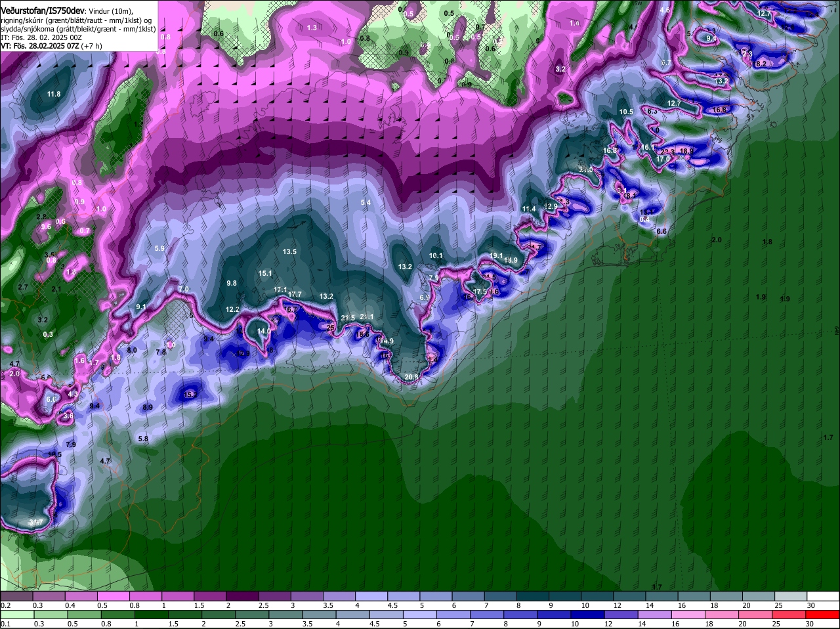Click the map value 7.0
The height and width of the screenshot is (629, 840).
tap(183, 289)
